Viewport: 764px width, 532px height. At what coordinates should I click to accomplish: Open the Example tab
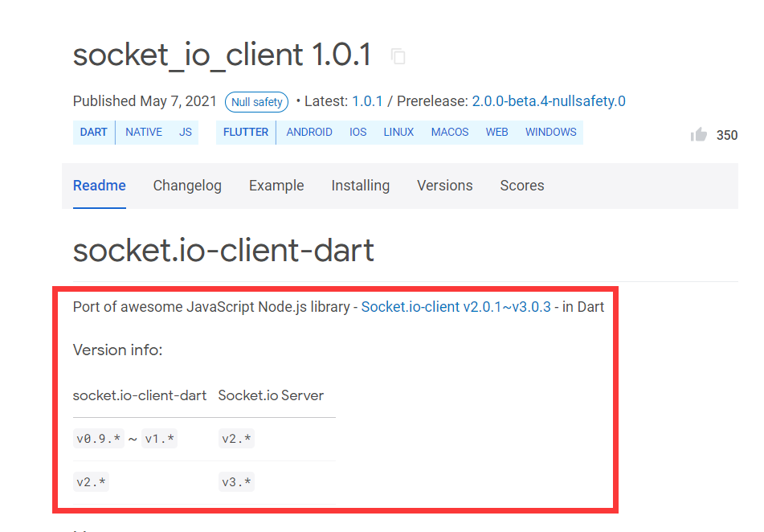point(276,186)
